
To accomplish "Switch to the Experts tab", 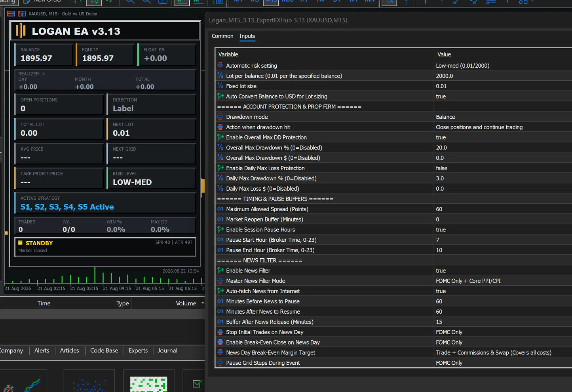I will (x=138, y=350).
